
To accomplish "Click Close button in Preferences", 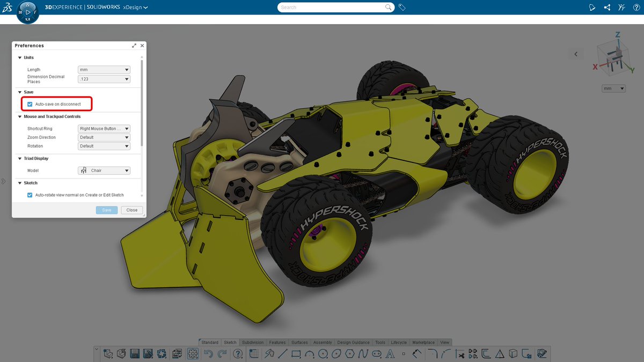I will click(x=132, y=210).
